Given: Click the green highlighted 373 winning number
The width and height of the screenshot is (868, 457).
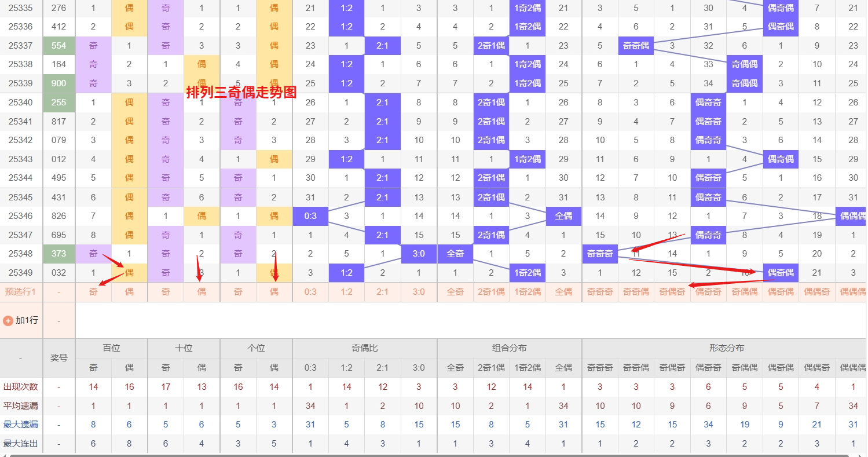Looking at the screenshot, I should 59,254.
